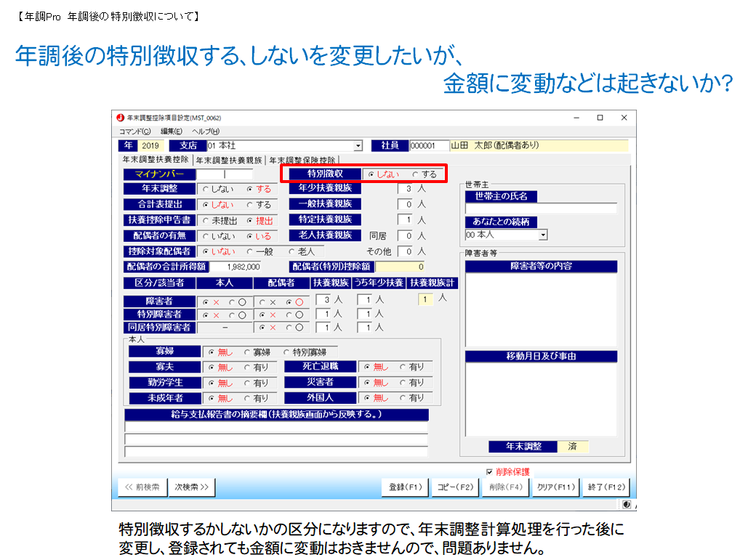Click the マイナンバー input field
This screenshot has width=748, height=560.
225,174
